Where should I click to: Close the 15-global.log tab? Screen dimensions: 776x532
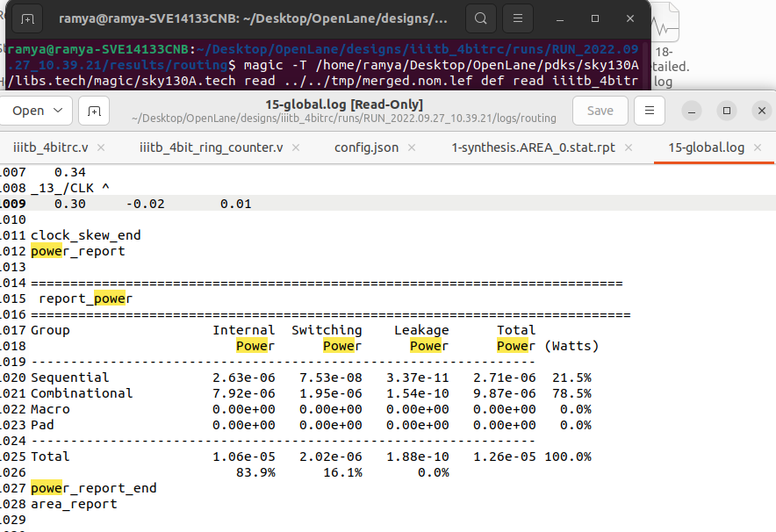(x=757, y=147)
